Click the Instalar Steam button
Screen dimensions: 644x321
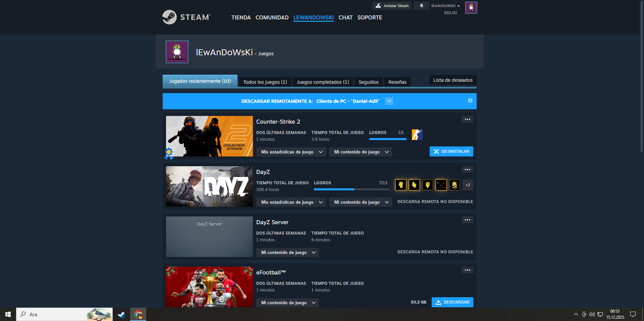coord(392,6)
